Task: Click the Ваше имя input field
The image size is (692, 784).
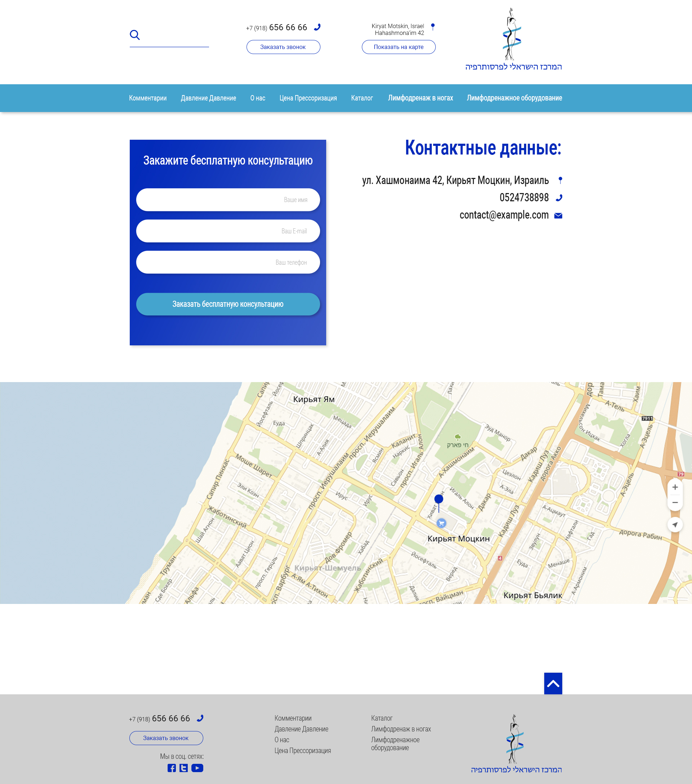Action: click(227, 200)
